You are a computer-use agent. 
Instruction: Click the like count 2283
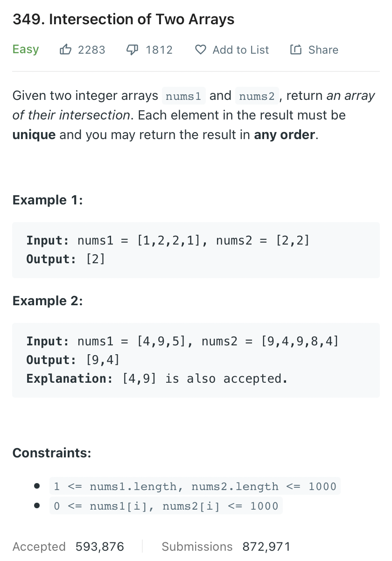[91, 49]
